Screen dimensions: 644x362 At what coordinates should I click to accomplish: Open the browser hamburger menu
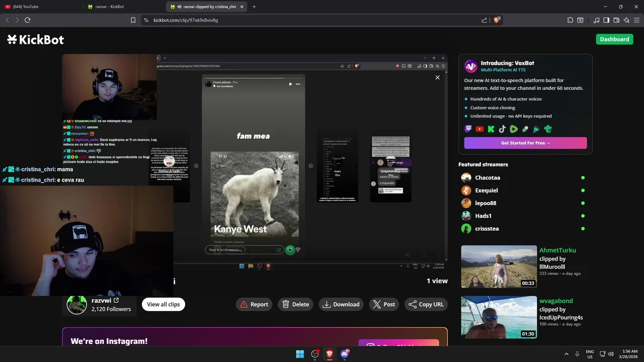(x=636, y=20)
